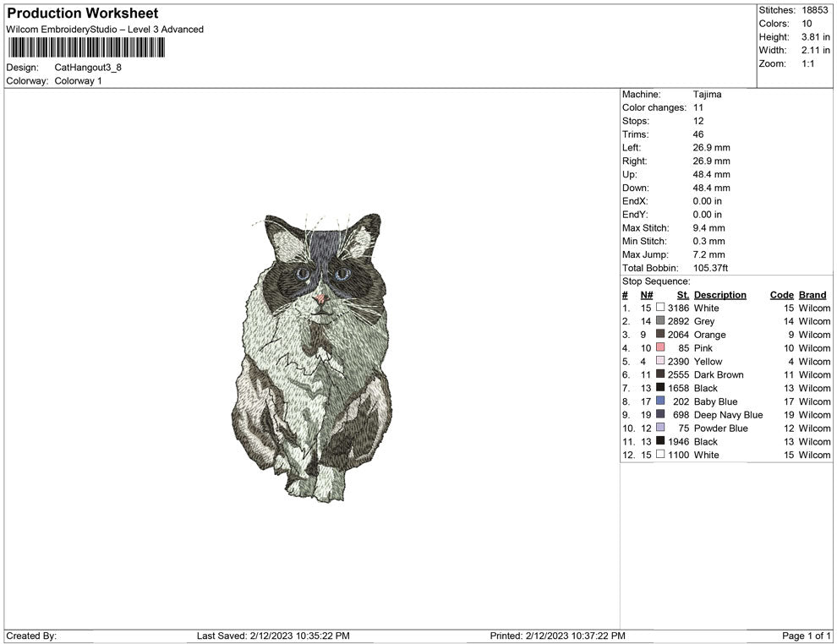Click the 'Deep Navy Blue' description
The image size is (837, 644).
pos(728,415)
